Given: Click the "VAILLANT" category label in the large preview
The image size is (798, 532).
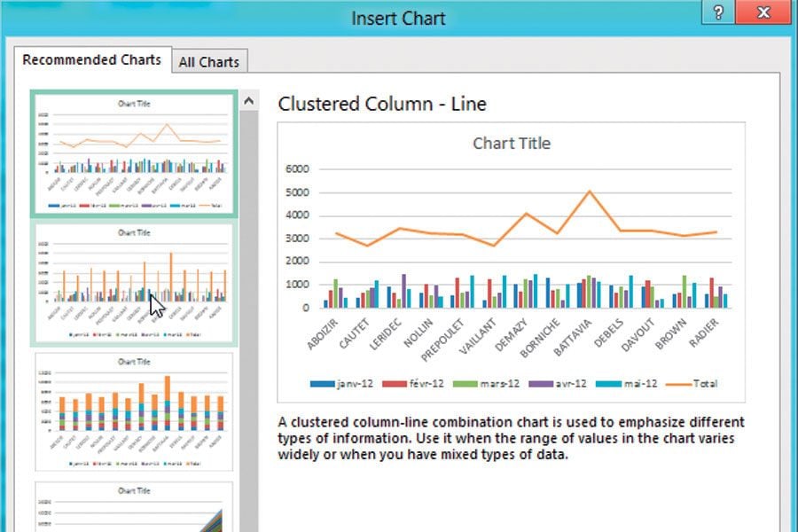Looking at the screenshot, I should (477, 337).
